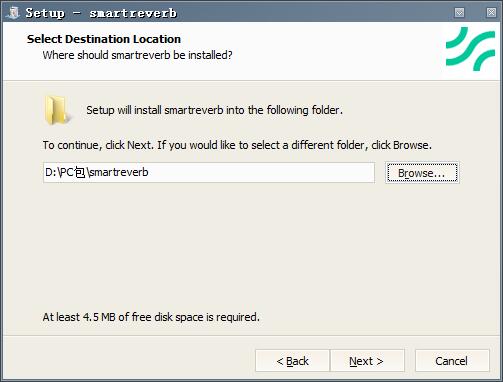Click 'Where should smartreverb be installed?' subtitle
Image resolution: width=503 pixels, height=382 pixels.
click(137, 55)
